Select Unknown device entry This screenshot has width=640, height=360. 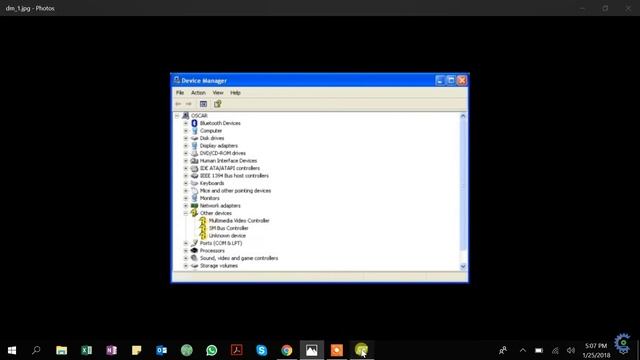click(x=227, y=236)
